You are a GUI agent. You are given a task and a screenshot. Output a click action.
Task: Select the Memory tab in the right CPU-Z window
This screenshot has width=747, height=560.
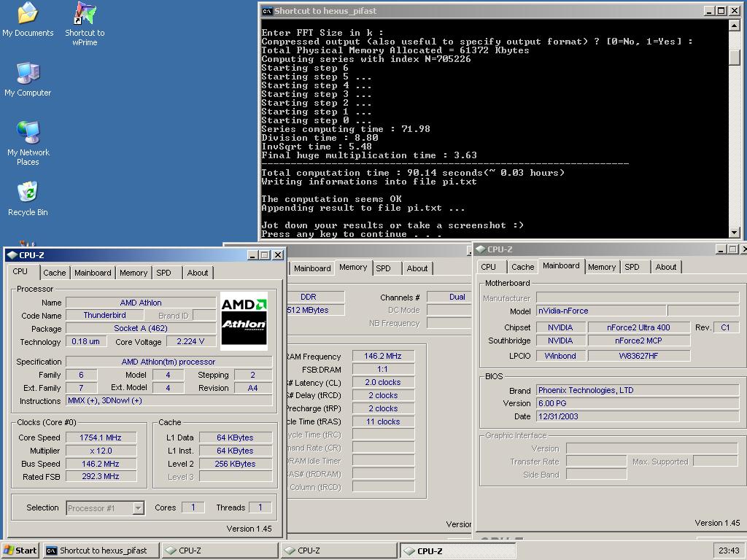pos(602,267)
